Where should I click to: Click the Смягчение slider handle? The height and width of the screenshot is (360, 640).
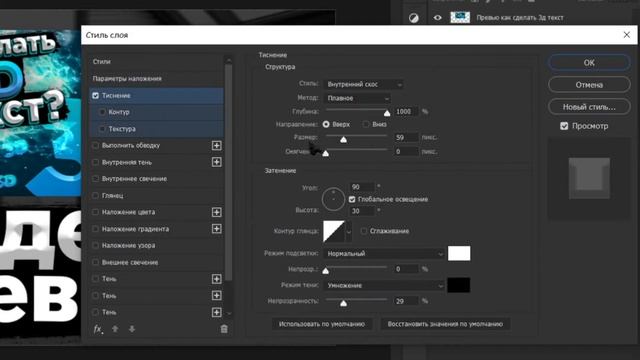(326, 153)
